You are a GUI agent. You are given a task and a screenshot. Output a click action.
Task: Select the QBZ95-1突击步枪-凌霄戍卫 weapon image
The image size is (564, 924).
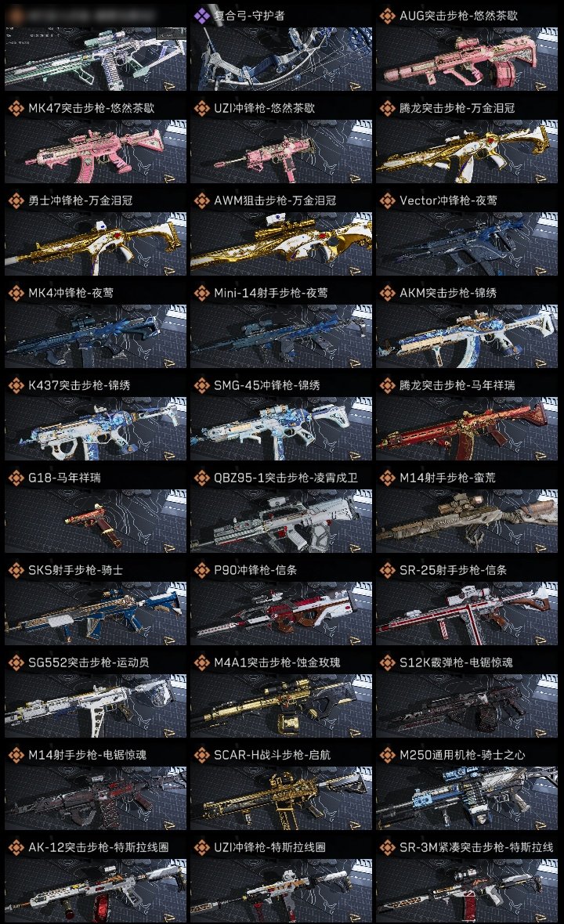(x=281, y=521)
